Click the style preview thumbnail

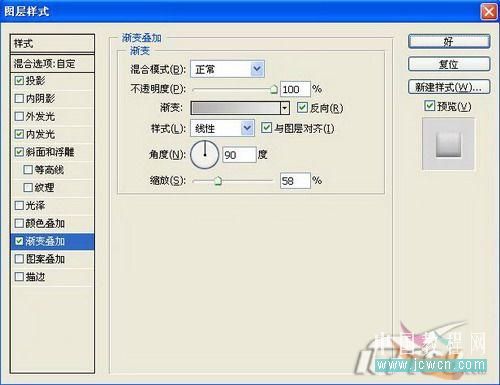click(x=448, y=144)
